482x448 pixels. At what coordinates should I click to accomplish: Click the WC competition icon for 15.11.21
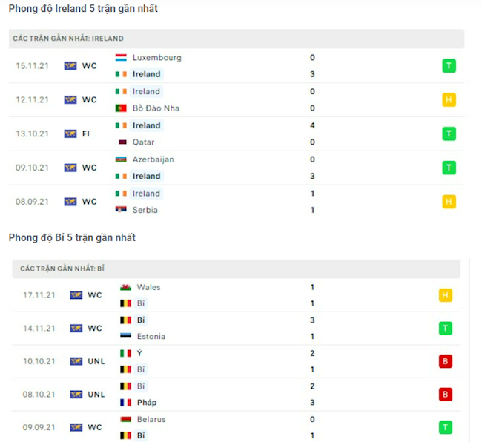(71, 66)
